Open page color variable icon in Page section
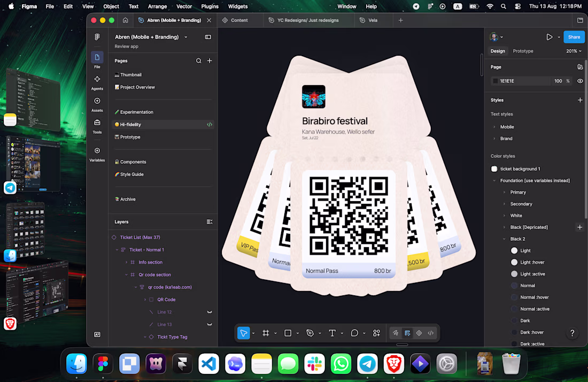 (x=580, y=67)
